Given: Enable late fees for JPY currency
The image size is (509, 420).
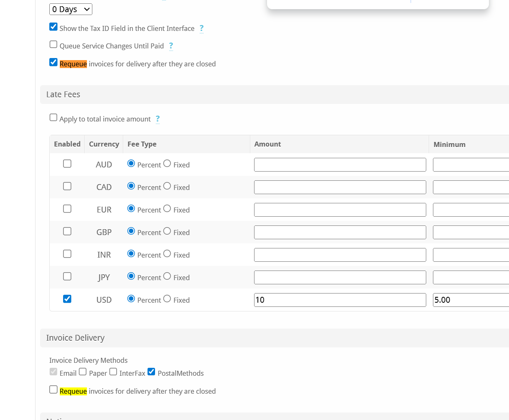Looking at the screenshot, I should (x=67, y=276).
